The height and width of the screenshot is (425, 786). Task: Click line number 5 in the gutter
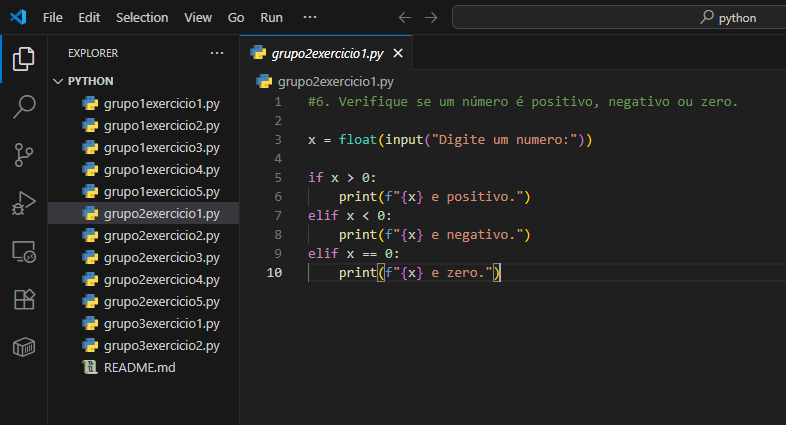(278, 178)
